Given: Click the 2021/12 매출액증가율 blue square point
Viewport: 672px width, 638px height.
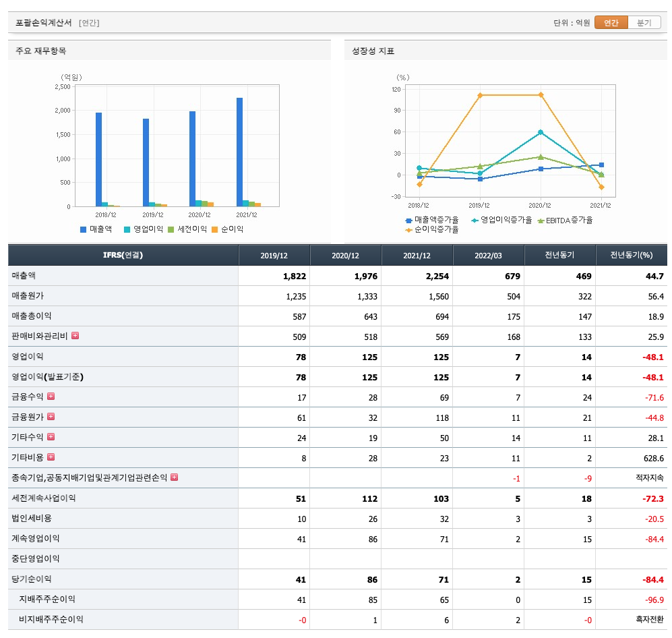Looking at the screenshot, I should pyautogui.click(x=601, y=165).
